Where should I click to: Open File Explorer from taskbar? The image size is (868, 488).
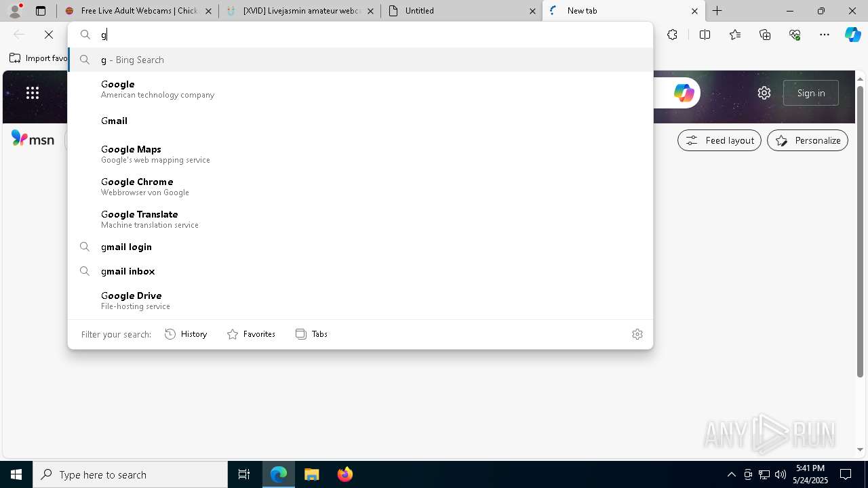point(312,474)
